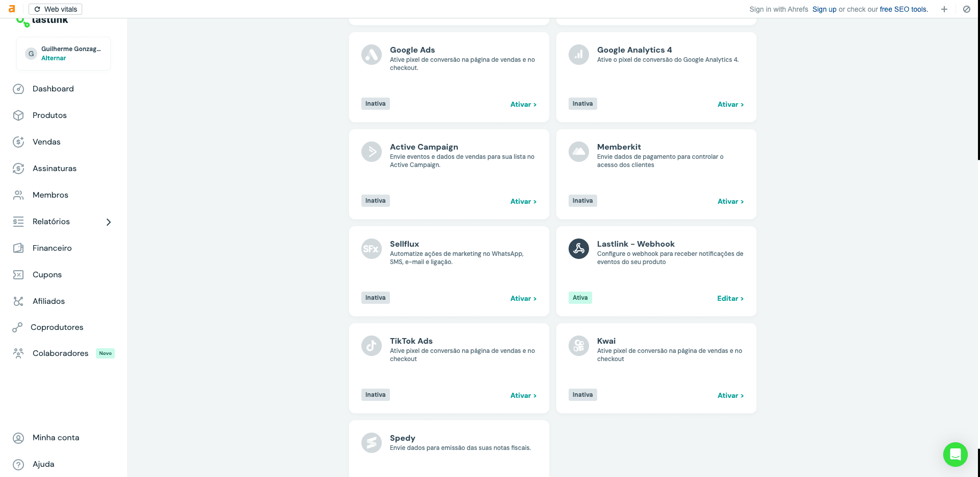Viewport: 980px width, 477px height.
Task: Open the free SEO tools link
Action: (903, 9)
